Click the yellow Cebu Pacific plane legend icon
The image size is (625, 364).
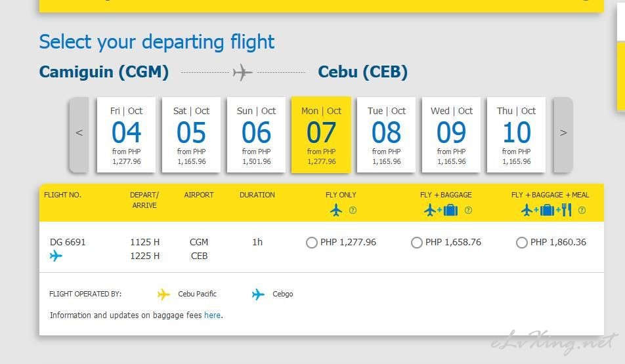click(163, 294)
